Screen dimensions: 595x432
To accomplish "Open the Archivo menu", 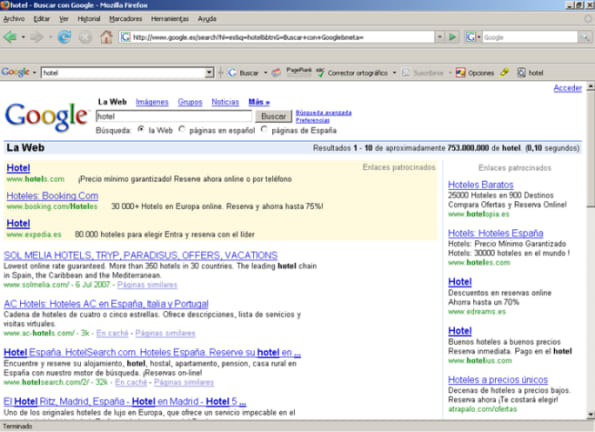I will tap(14, 19).
